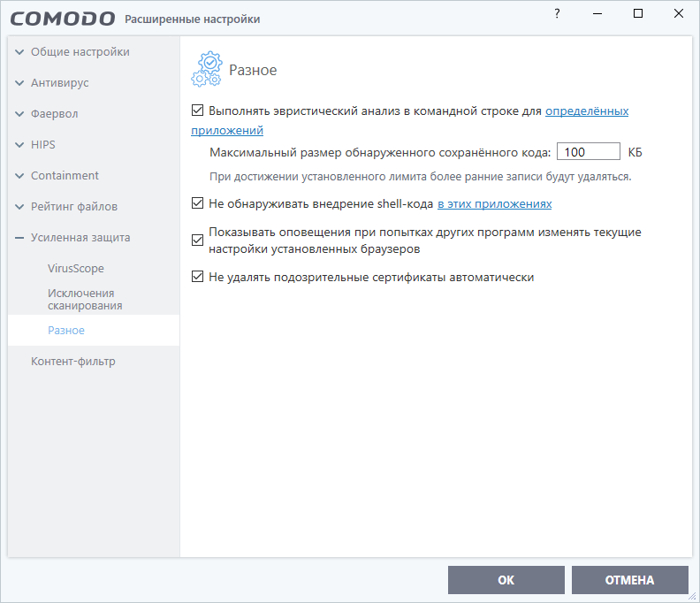Open the VirusScope settings page

tap(76, 268)
